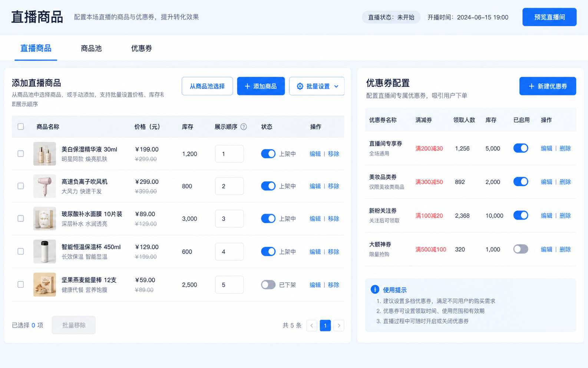Click the 满500减100 discount text
The width and height of the screenshot is (588, 368).
pos(431,249)
